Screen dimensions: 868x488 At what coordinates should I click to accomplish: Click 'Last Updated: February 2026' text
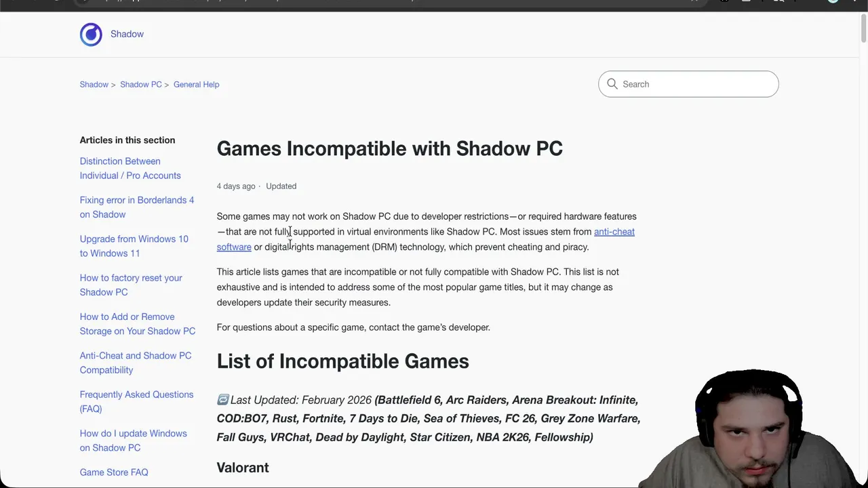pyautogui.click(x=301, y=400)
